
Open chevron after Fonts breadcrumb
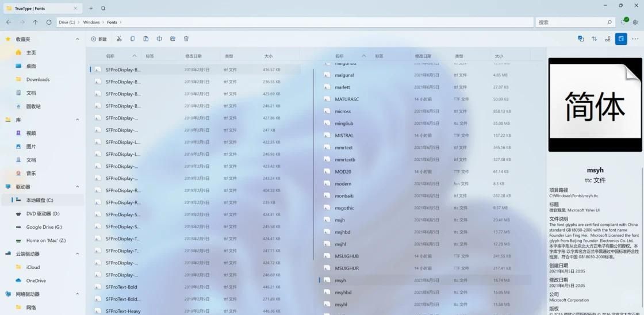[x=121, y=22]
